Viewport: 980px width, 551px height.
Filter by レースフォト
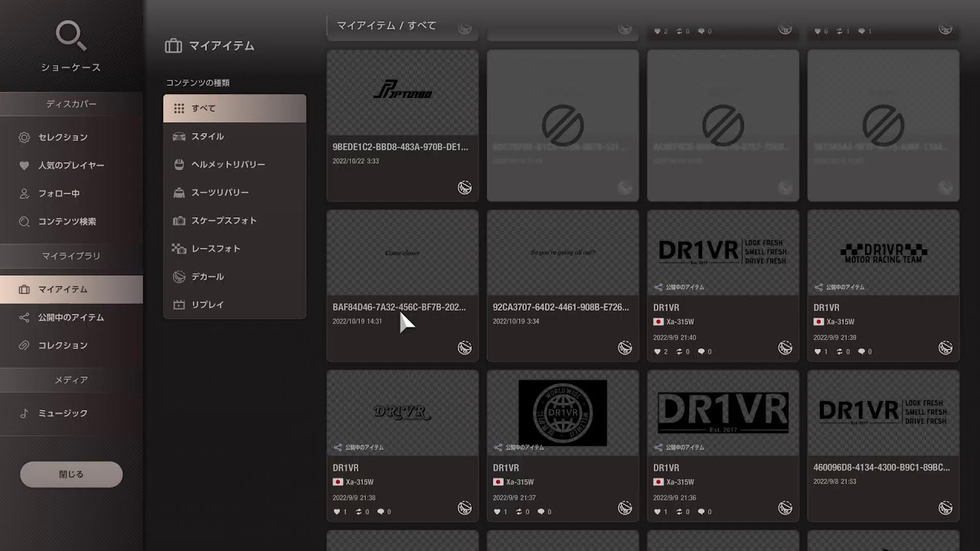[x=234, y=249]
